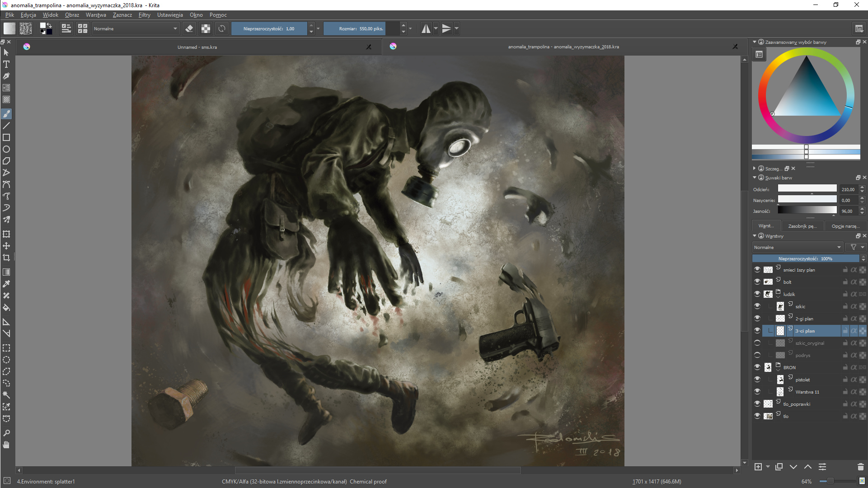Delete layer with trash icon
This screenshot has width=868, height=488.
(x=860, y=467)
